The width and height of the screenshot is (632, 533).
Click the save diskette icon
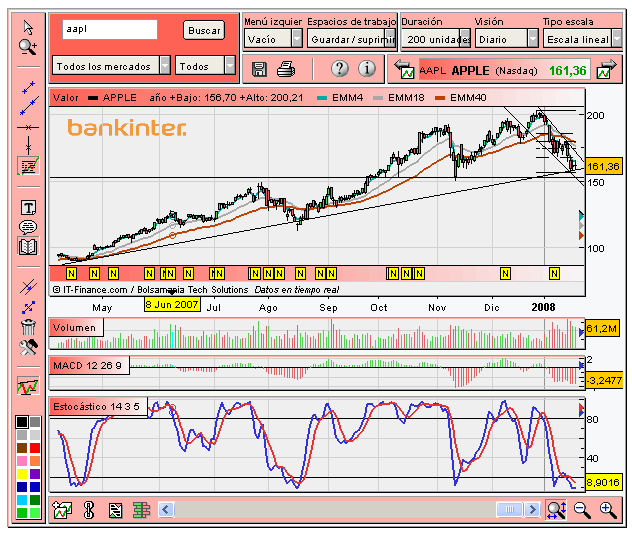259,69
